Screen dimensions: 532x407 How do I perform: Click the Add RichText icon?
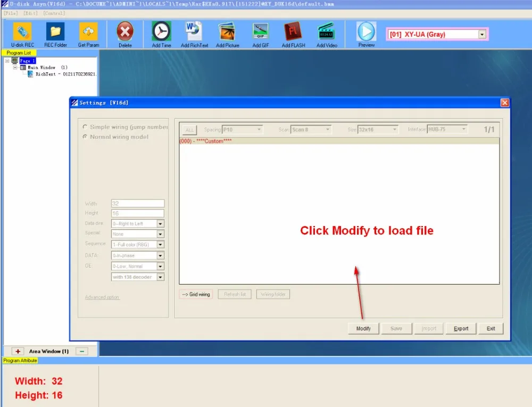[194, 31]
